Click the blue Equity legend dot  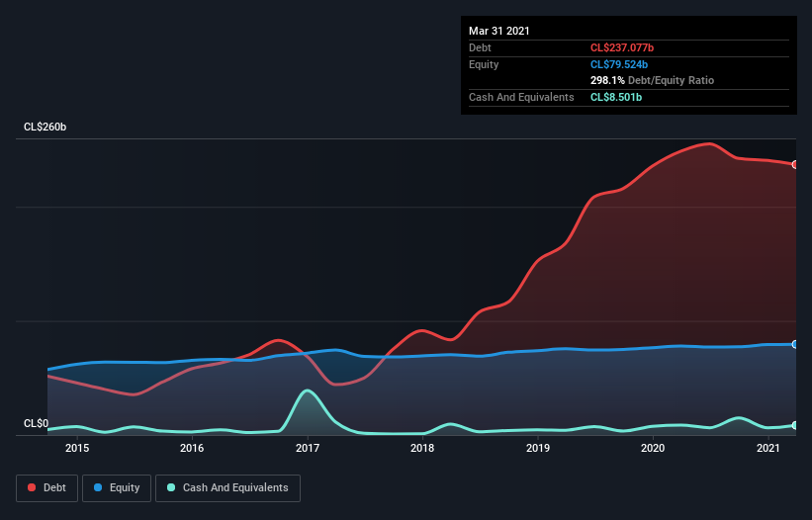tap(98, 487)
